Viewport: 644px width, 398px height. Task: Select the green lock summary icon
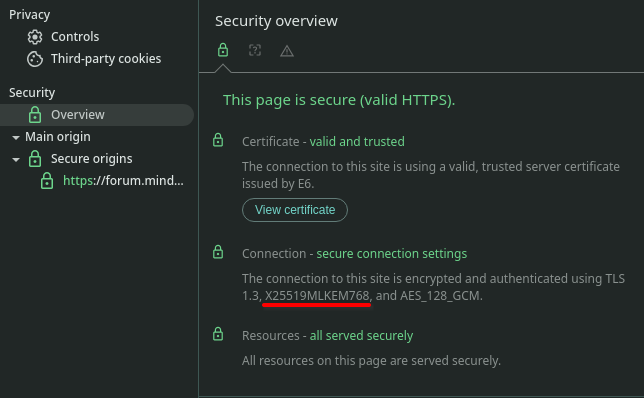223,50
